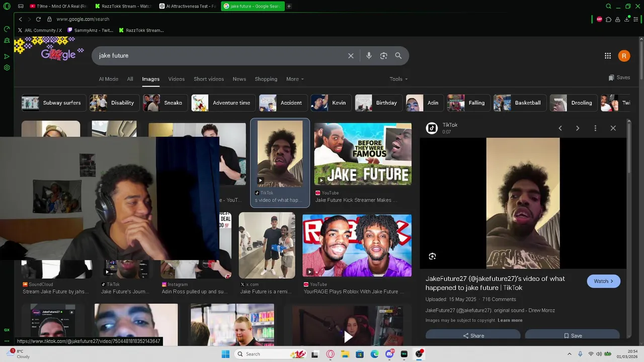Open browser tab search magnifier

(x=608, y=6)
